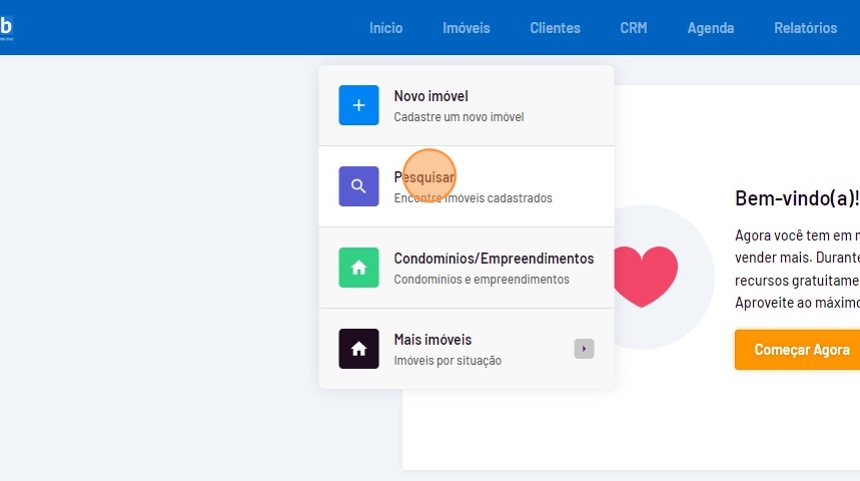The image size is (860, 481).
Task: Click the Bem-vindo(a)! welcome heading
Action: click(x=796, y=198)
